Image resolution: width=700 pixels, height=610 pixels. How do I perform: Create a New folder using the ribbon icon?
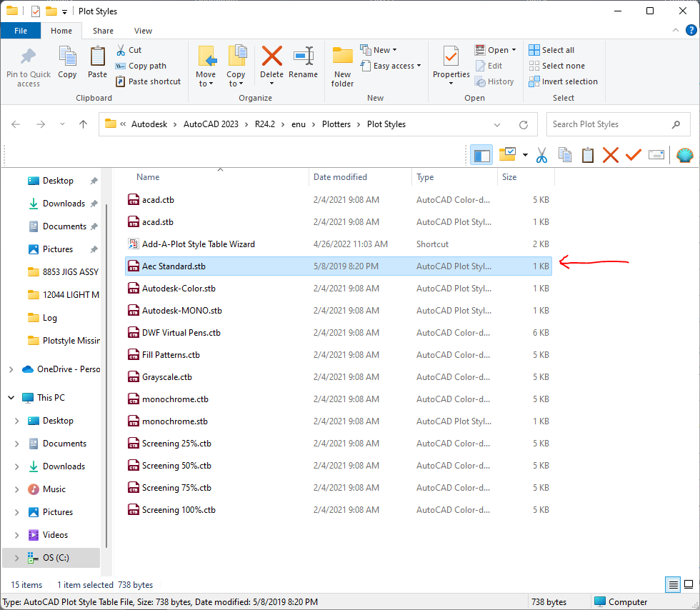(341, 64)
